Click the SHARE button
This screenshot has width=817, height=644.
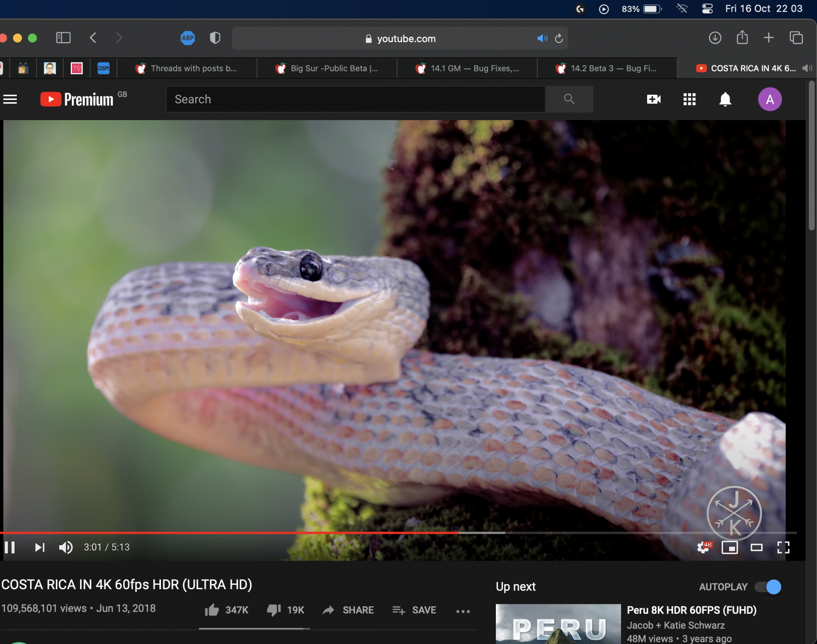(x=348, y=610)
